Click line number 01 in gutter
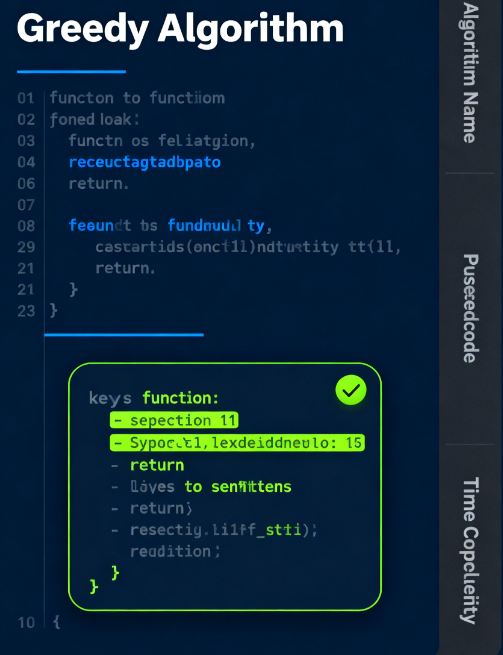Screen dimensions: 503x655 click(x=26, y=99)
